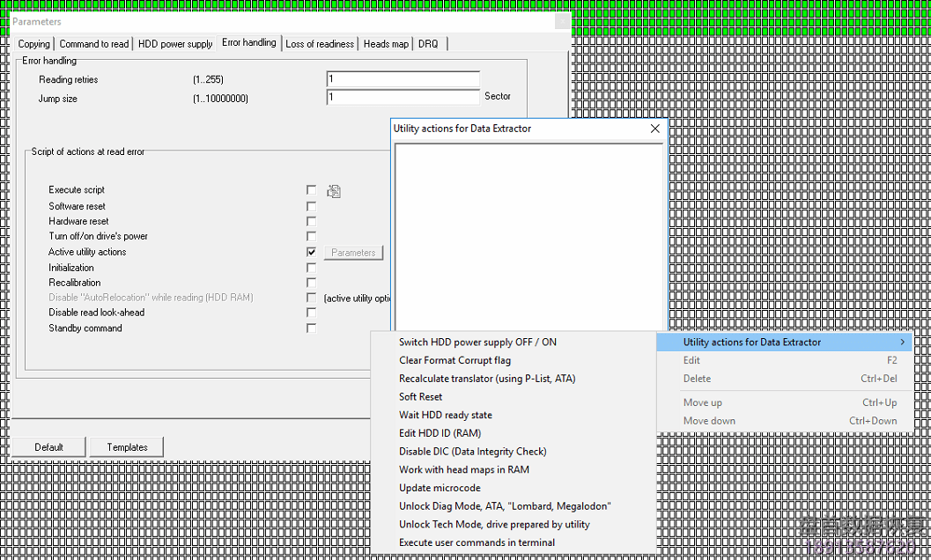Check Turn off/on drive's power
This screenshot has height=560, width=931.
coord(311,236)
